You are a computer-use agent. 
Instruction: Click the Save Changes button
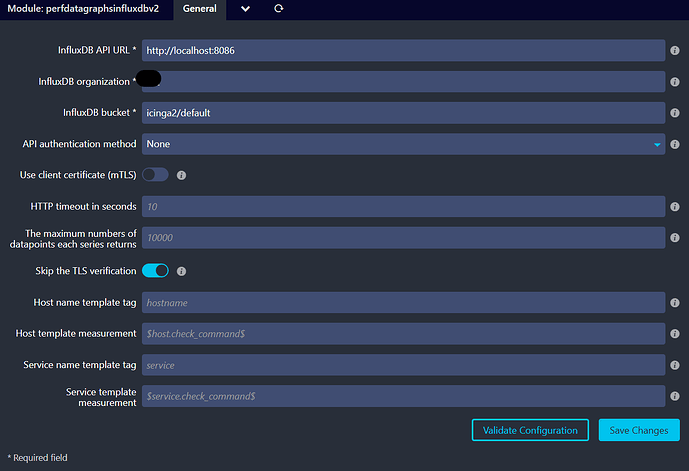[x=639, y=430]
